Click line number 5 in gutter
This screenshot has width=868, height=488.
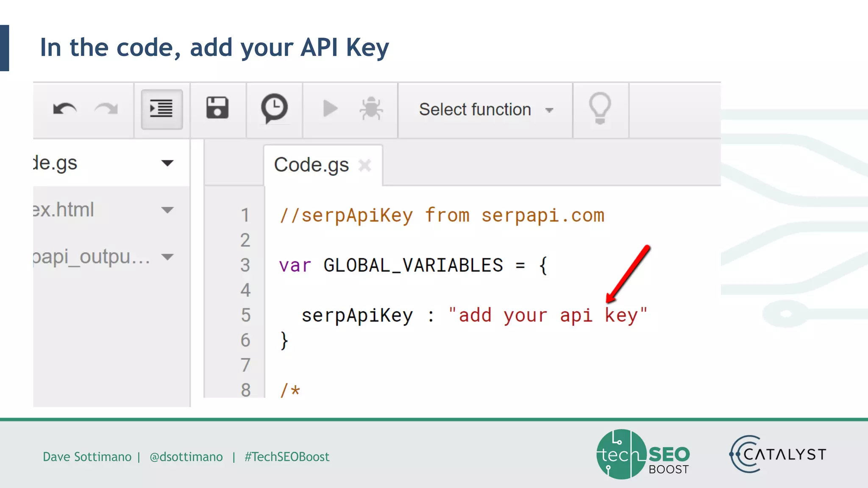click(245, 315)
